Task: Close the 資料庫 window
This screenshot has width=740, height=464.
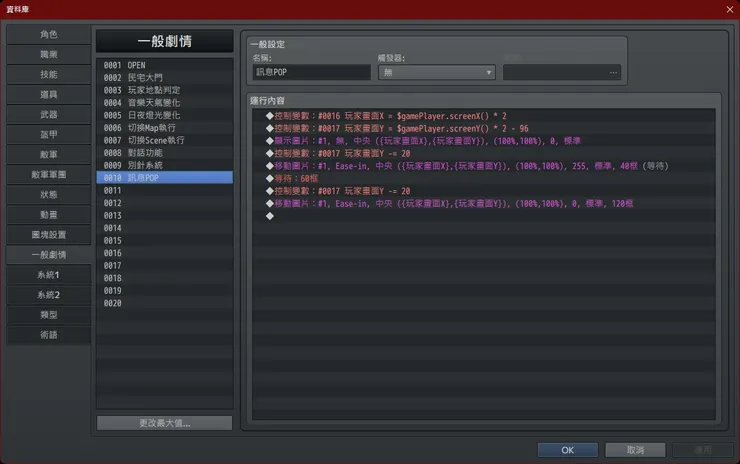Action: 730,9
